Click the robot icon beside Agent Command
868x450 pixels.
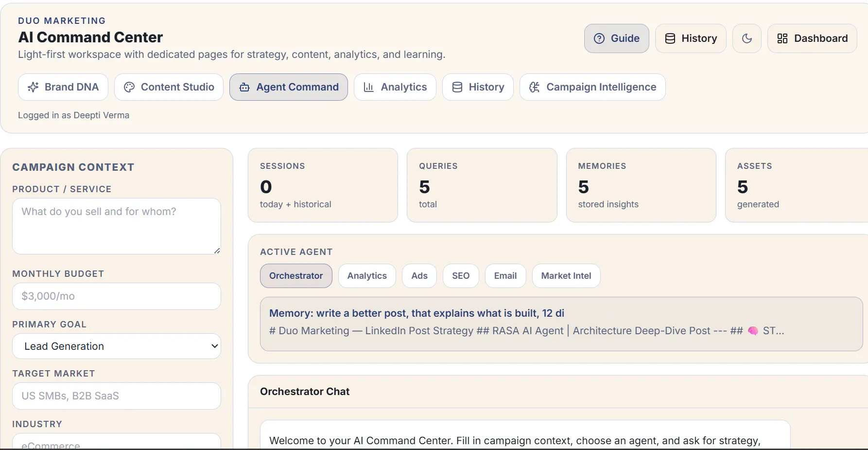coord(244,87)
